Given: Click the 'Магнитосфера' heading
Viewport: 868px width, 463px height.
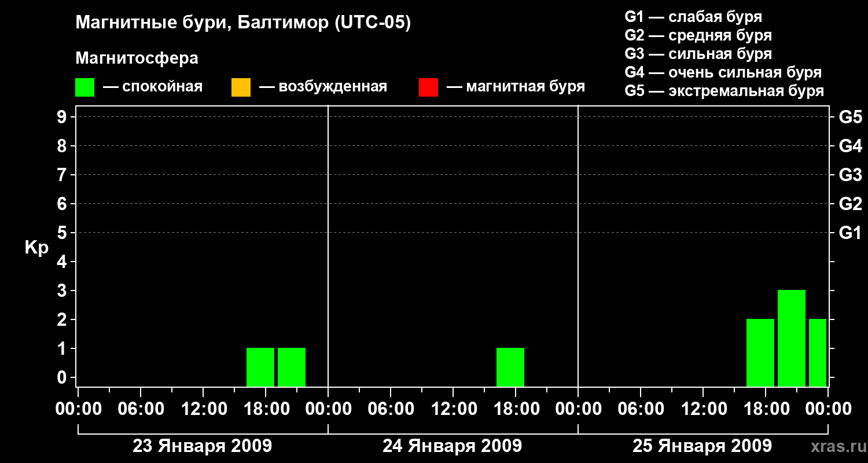Looking at the screenshot, I should pyautogui.click(x=137, y=58).
